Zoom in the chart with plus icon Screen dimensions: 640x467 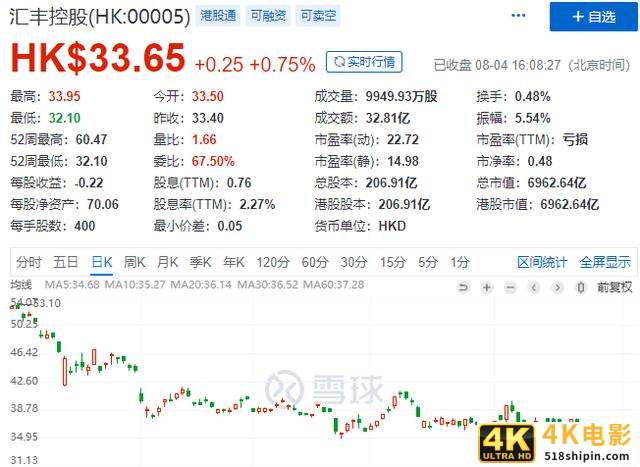(x=487, y=288)
